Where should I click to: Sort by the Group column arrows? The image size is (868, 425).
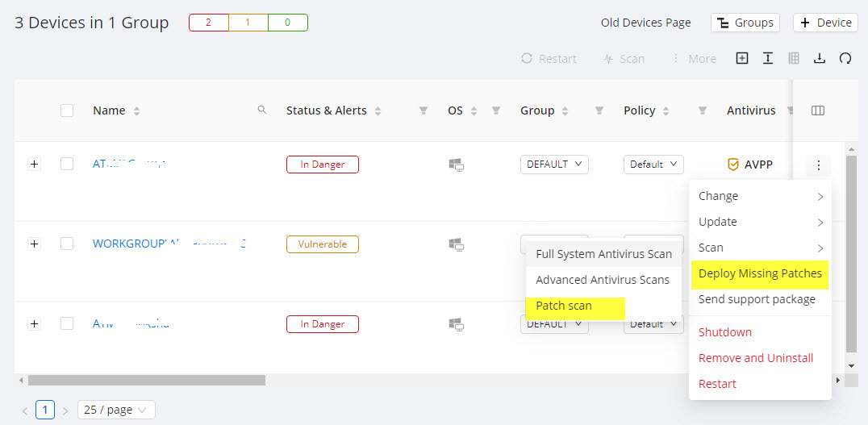coord(565,111)
